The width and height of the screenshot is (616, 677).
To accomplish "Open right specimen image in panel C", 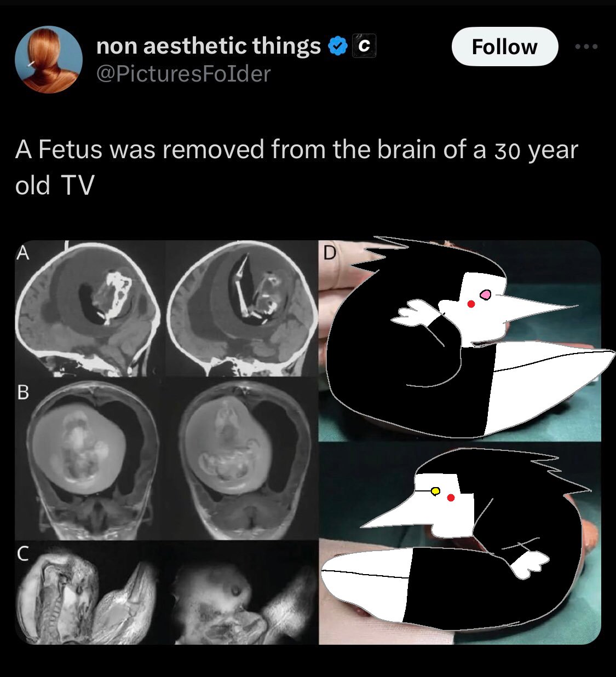I will [x=242, y=593].
